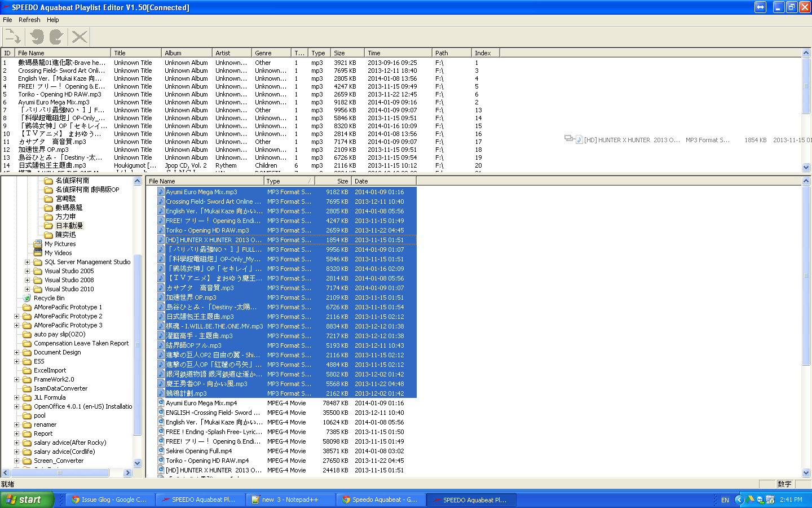Switch to Issue Glog Google Chrome taskbar window
812x508 pixels.
pyautogui.click(x=109, y=500)
